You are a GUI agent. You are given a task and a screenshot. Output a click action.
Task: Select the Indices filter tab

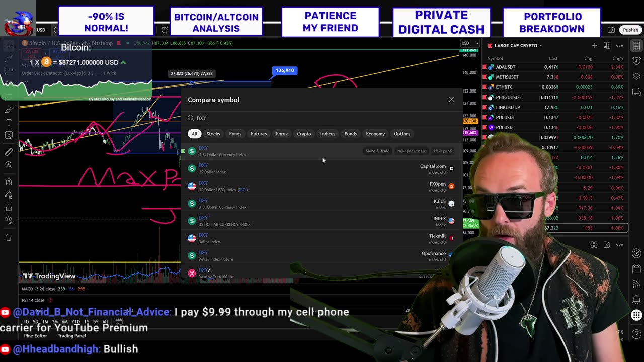[328, 134]
